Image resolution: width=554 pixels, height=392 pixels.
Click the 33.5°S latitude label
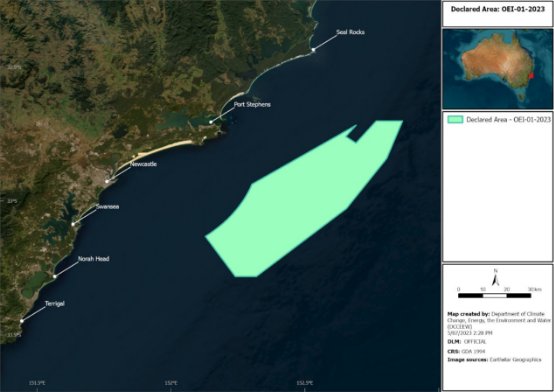click(13, 335)
